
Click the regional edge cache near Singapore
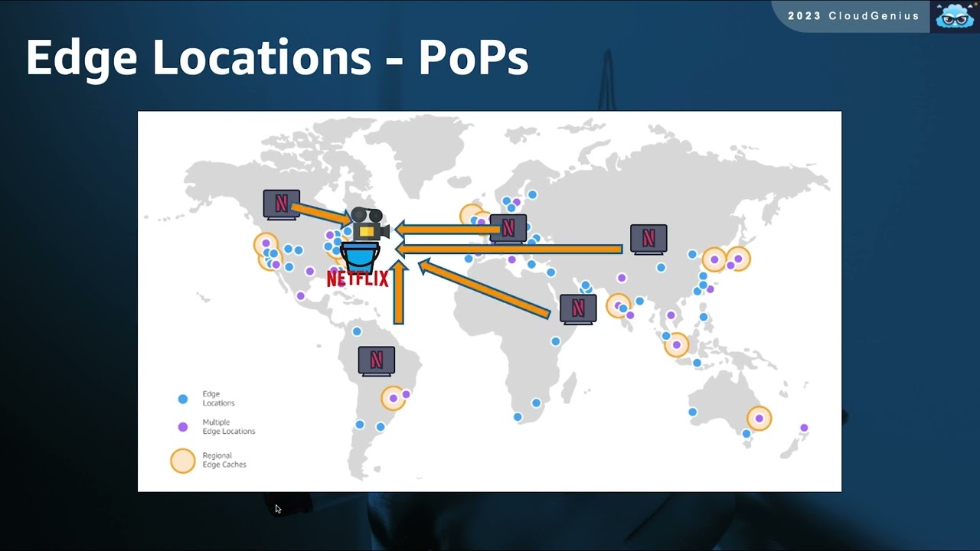pos(676,345)
